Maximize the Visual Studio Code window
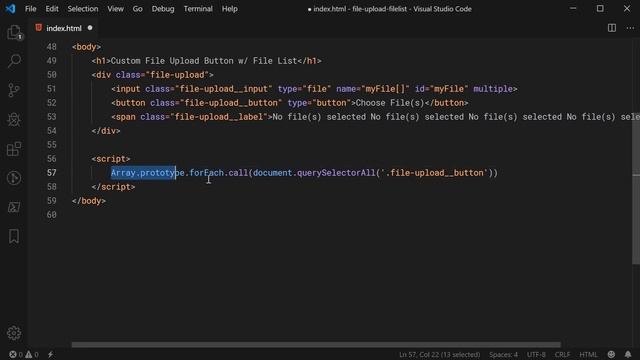This screenshot has width=640, height=360. tap(600, 9)
